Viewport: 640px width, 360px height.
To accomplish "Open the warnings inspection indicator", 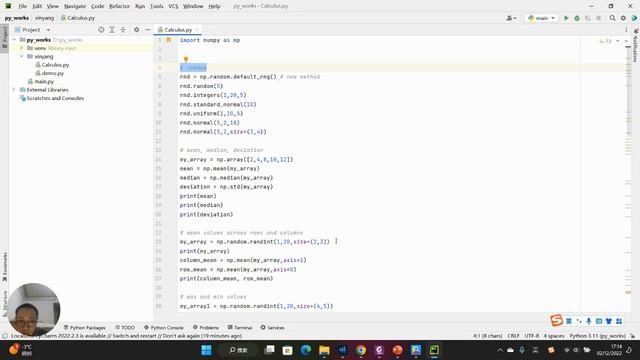I will pos(605,41).
